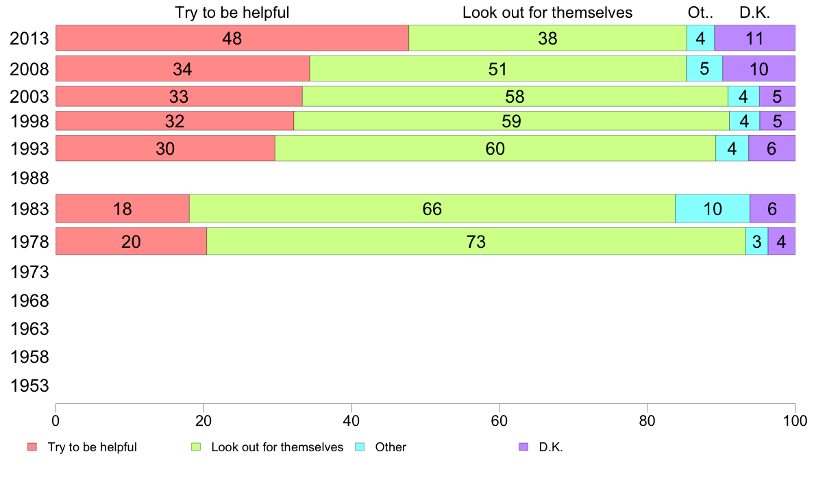Viewport: 814px width, 504px height.
Task: Click the cyan Other legend swatch
Action: coord(360,447)
